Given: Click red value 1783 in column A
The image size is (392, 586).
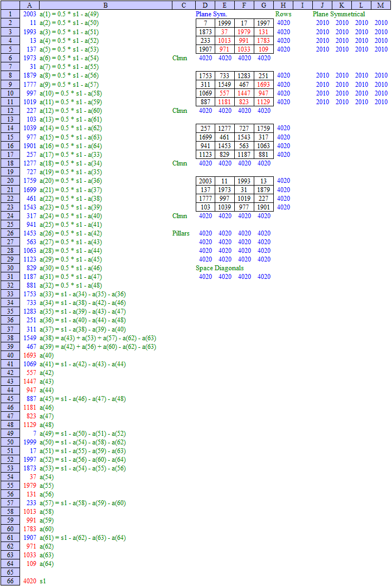Looking at the screenshot, I should (29, 529).
